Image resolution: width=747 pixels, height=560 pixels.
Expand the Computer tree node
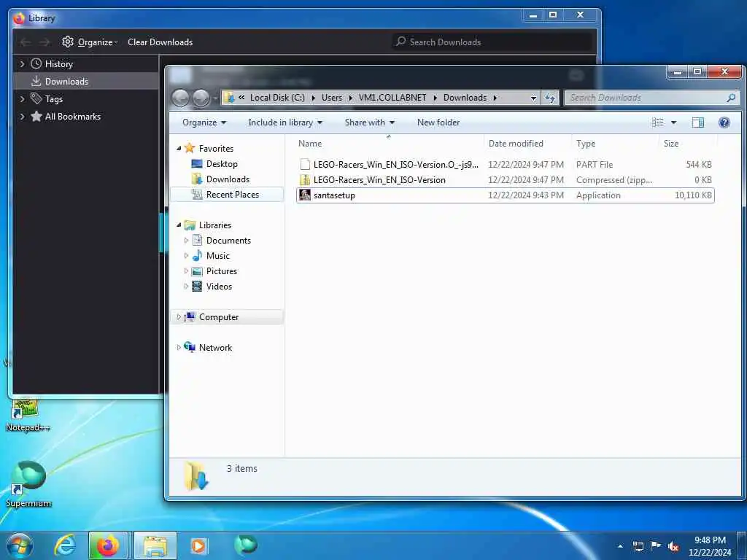click(x=179, y=317)
